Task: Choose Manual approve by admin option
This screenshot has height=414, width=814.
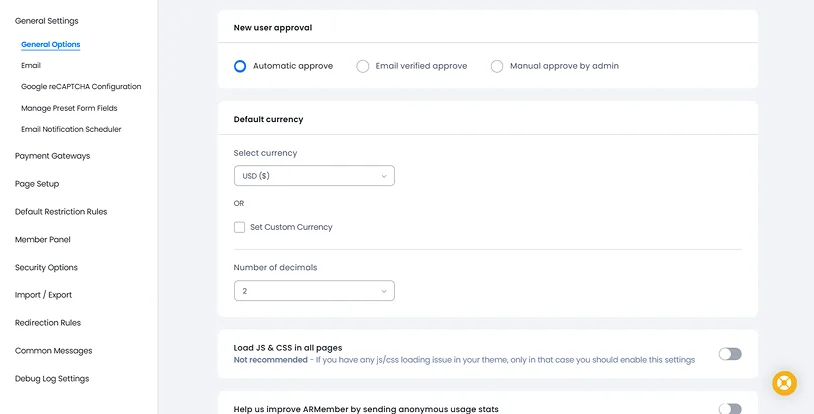Action: [x=497, y=66]
